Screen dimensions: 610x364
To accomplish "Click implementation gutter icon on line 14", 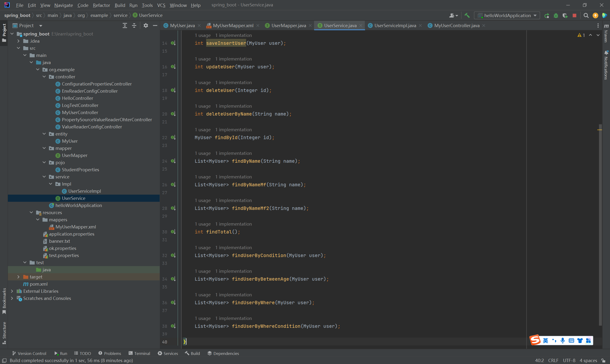I will click(x=173, y=43).
